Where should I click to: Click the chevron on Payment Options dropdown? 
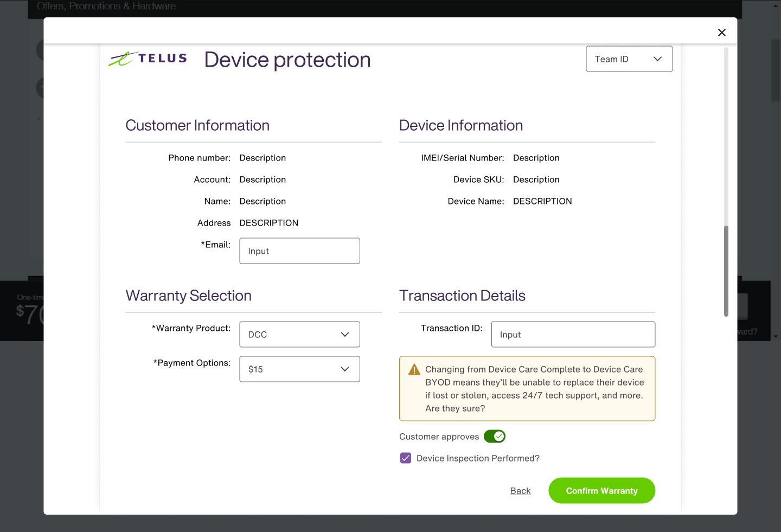[345, 369]
